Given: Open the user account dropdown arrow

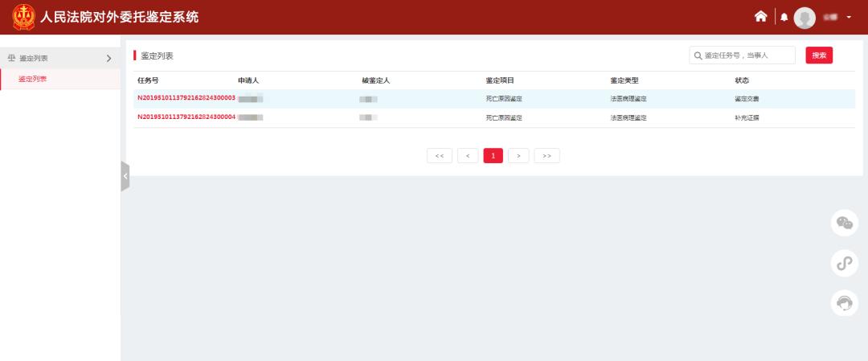Looking at the screenshot, I should coord(849,18).
